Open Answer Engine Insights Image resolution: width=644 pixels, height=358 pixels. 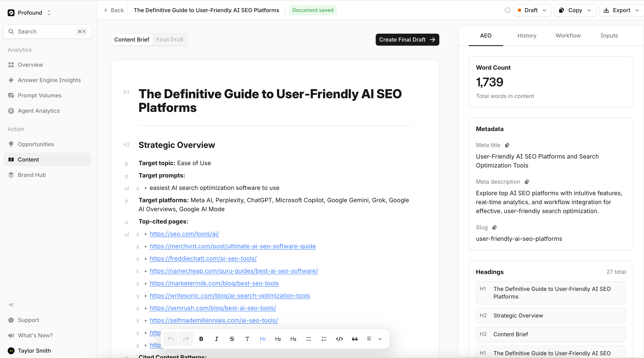click(48, 80)
